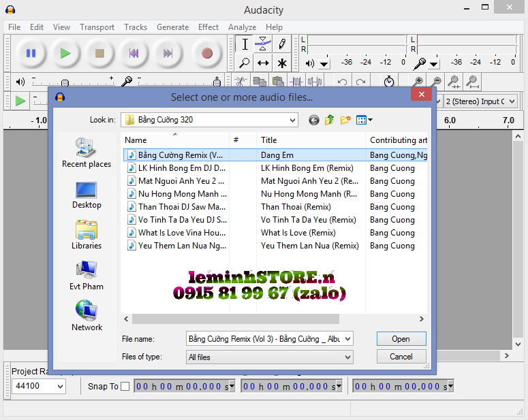Start playback with the green Play button

pyautogui.click(x=65, y=53)
